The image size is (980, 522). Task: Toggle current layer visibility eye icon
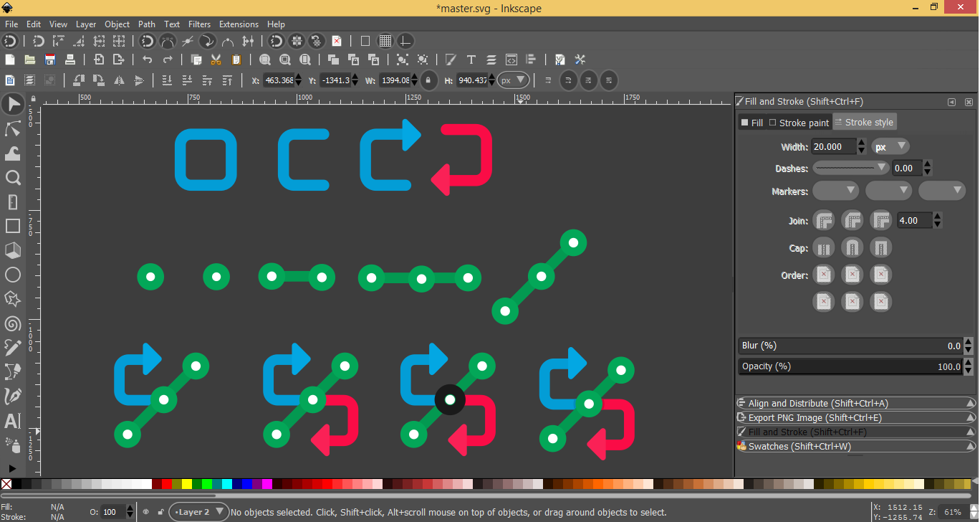[x=146, y=512]
